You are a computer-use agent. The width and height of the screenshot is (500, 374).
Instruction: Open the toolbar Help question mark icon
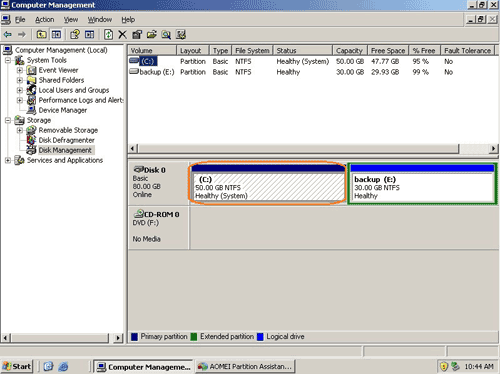[x=75, y=34]
